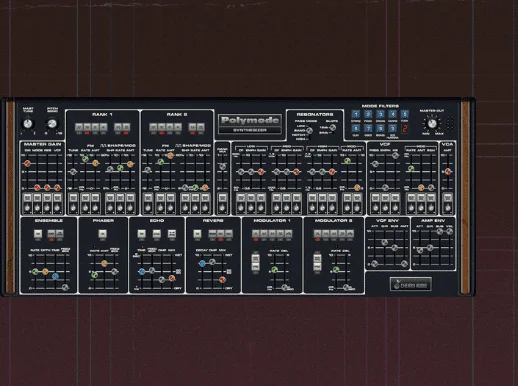The image size is (518, 386).
Task: Grab Rank 2 FM Amt orange slider
Action: 170,156
